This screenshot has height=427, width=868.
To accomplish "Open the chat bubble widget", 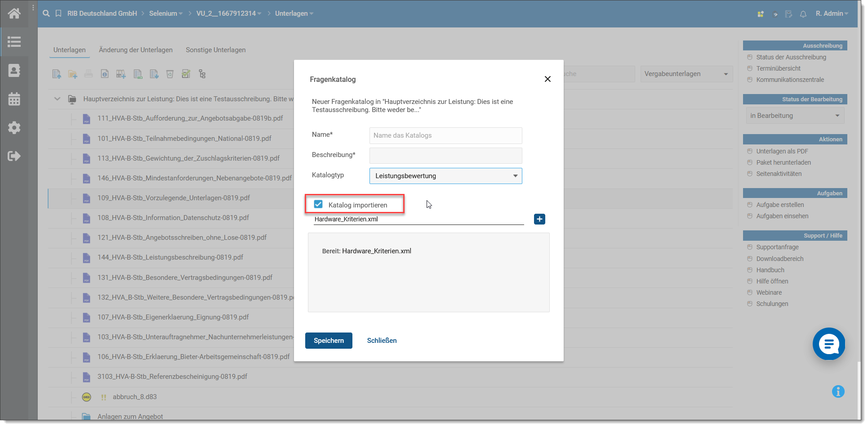I will coord(829,344).
